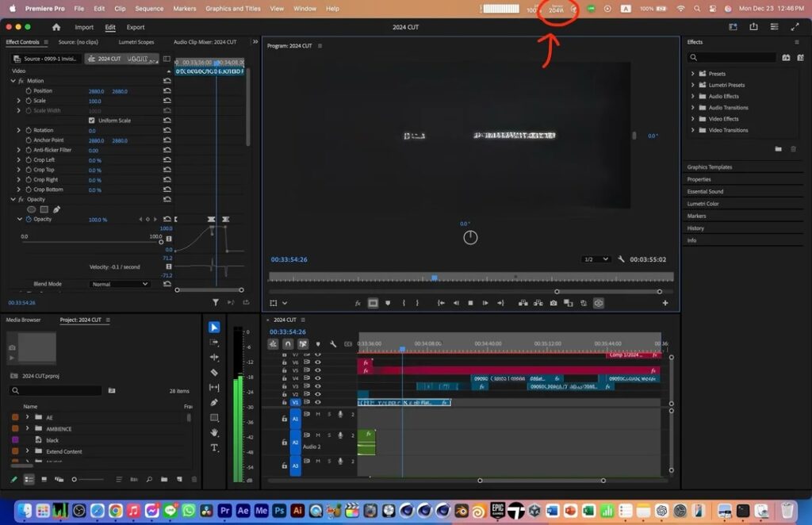Open the Sequence menu

click(x=149, y=8)
